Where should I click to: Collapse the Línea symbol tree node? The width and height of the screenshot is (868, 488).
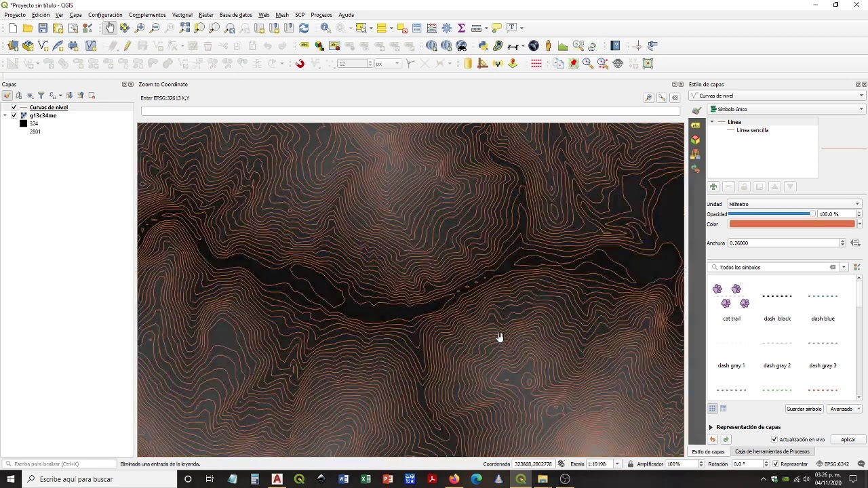[712, 122]
